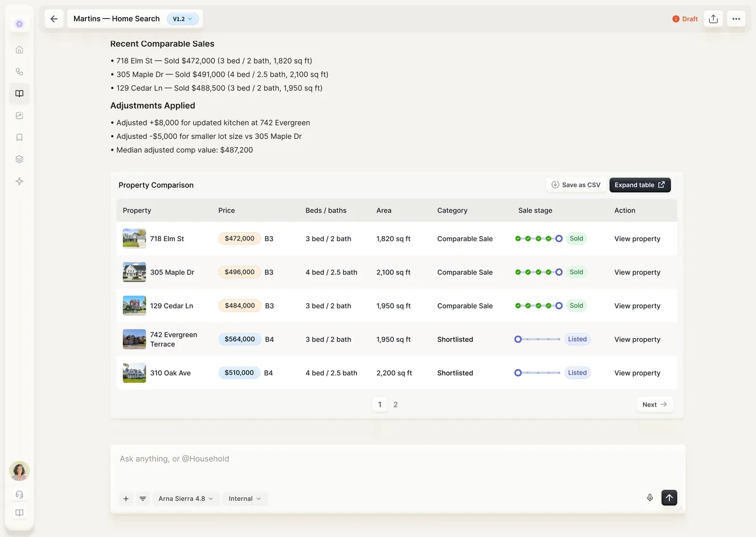The height and width of the screenshot is (537, 756).
Task: Open the Arna Sierra 4.8 model dropdown
Action: pos(186,498)
